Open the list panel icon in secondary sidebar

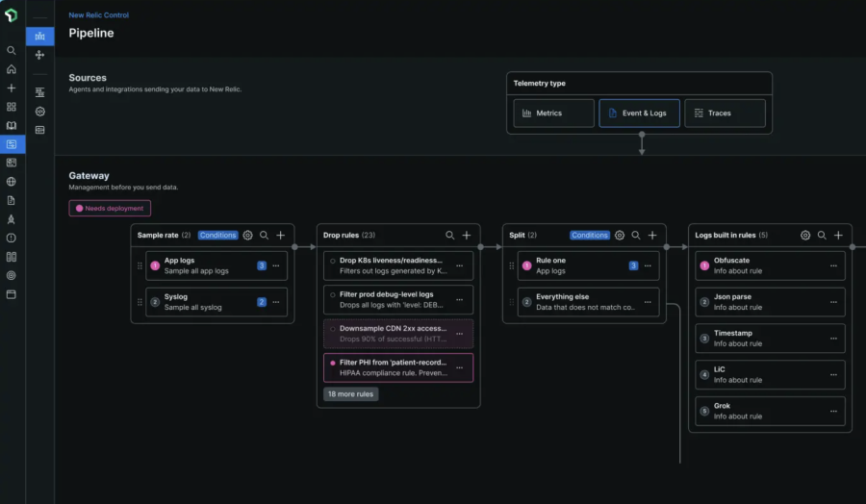coord(39,130)
